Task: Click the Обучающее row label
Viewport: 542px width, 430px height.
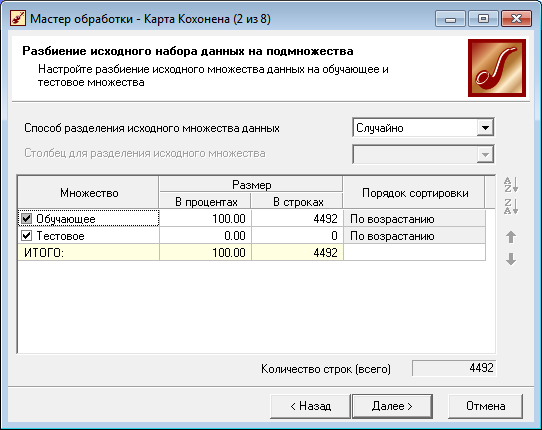Action: coord(66,219)
